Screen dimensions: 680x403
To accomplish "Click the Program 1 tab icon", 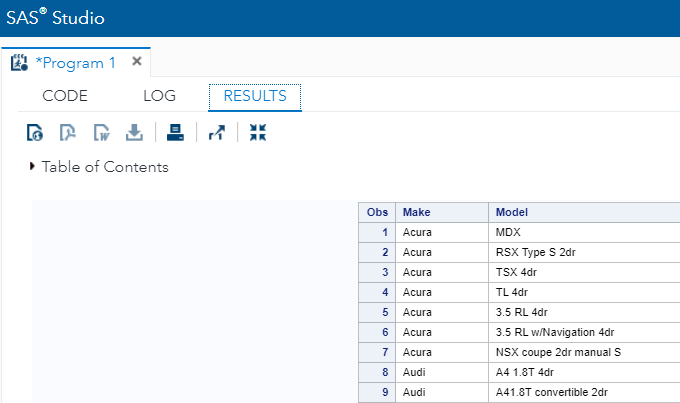I will coord(20,63).
